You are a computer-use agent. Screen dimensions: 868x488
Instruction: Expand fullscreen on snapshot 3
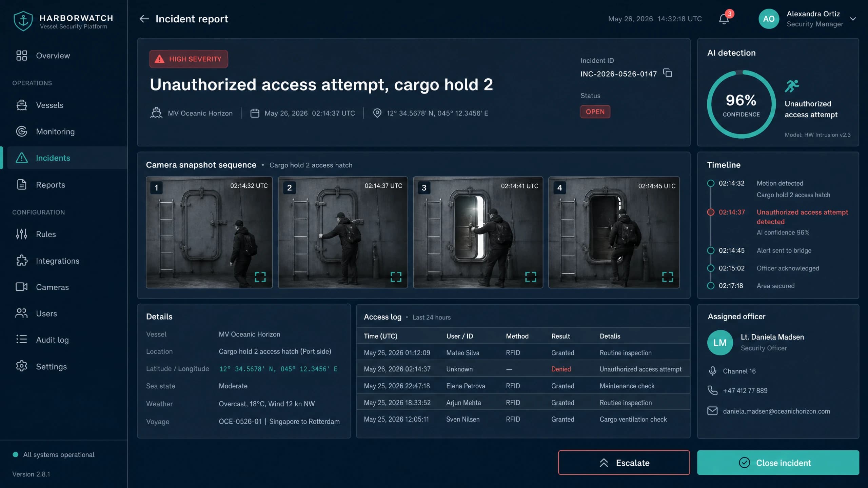click(x=531, y=277)
